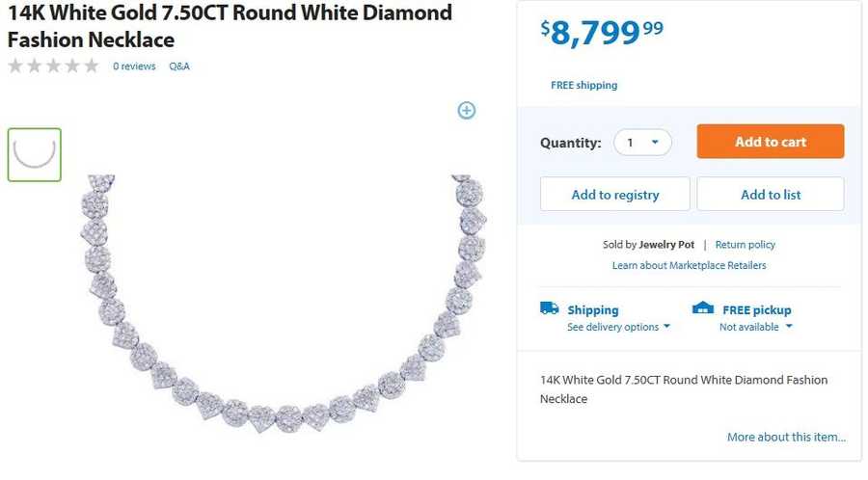Open More about this item link
The width and height of the screenshot is (868, 480).
point(786,437)
